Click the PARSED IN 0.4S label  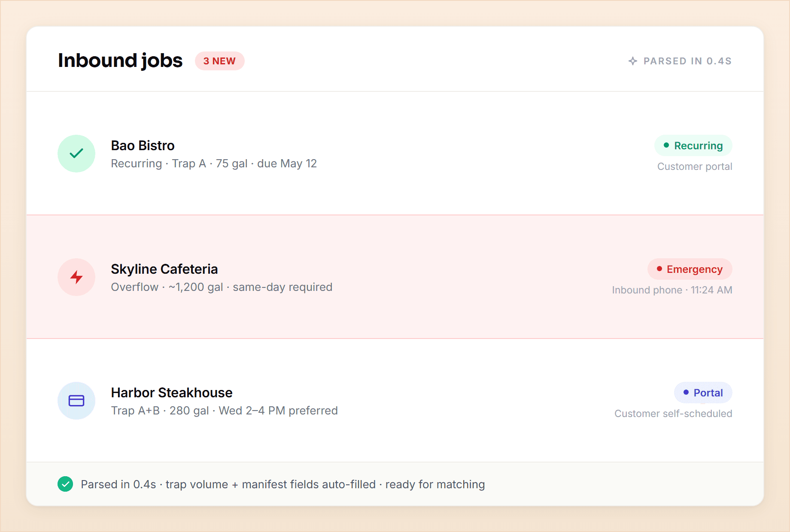687,61
